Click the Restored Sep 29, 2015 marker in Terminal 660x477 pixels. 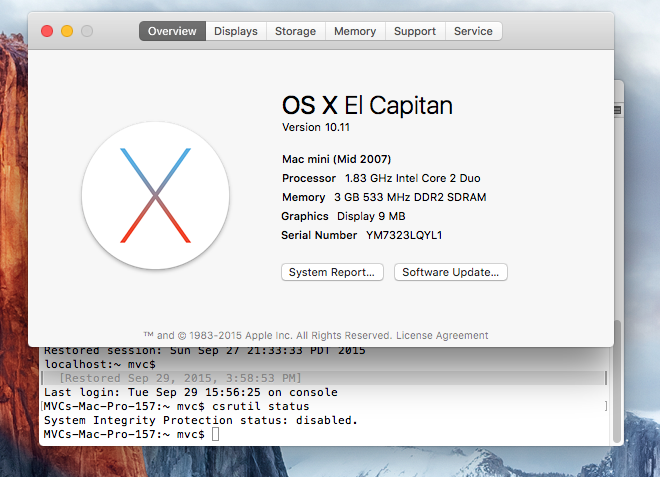click(x=181, y=378)
